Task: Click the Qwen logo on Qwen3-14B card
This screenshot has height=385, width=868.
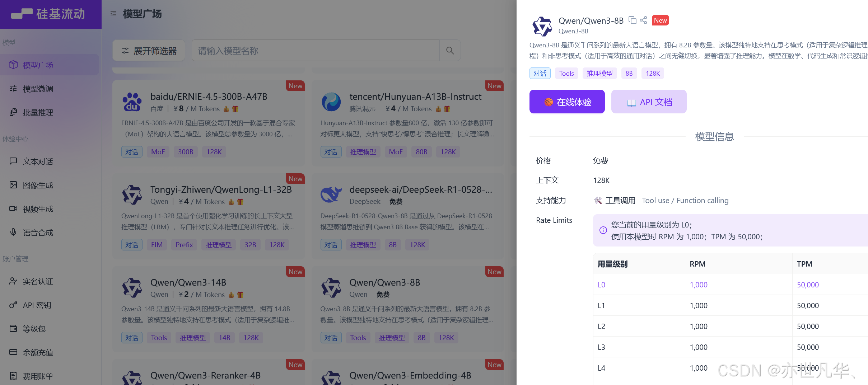Action: pyautogui.click(x=132, y=288)
